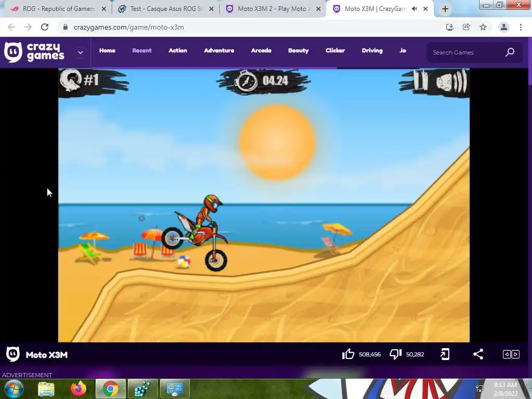Bookmark this page with star icon
The width and height of the screenshot is (532, 399).
click(x=483, y=27)
